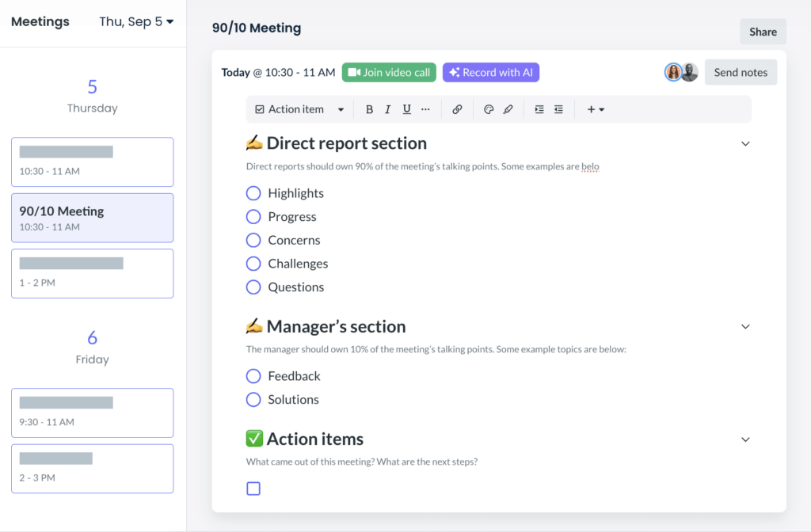Mark the Progress item complete
811x532 pixels.
[253, 217]
